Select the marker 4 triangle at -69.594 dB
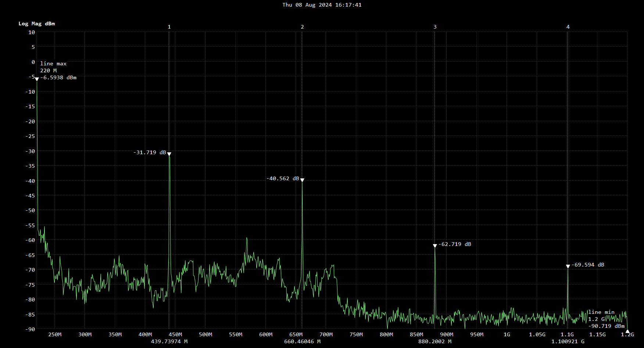The width and height of the screenshot is (644, 348). coord(568,267)
